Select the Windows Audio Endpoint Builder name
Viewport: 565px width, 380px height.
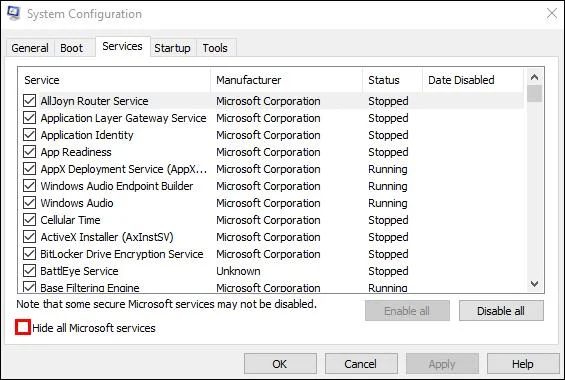pos(117,186)
